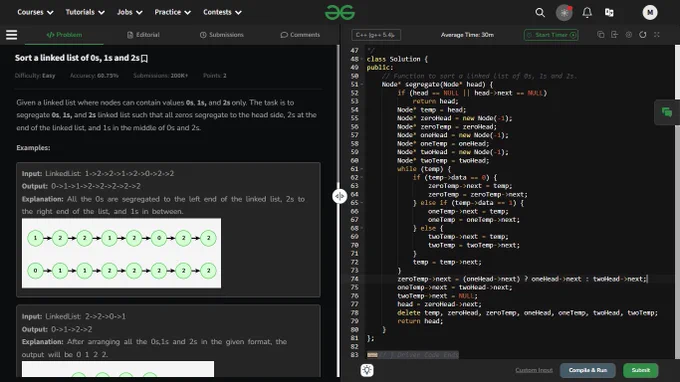The height and width of the screenshot is (382, 680).
Task: Switch to the Submissions tab
Action: coord(222,35)
